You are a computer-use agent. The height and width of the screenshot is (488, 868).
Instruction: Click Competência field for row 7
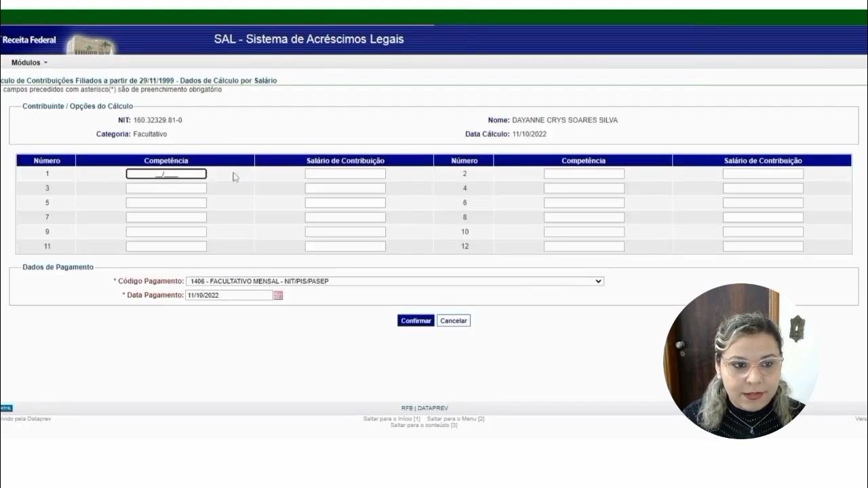pyautogui.click(x=166, y=218)
